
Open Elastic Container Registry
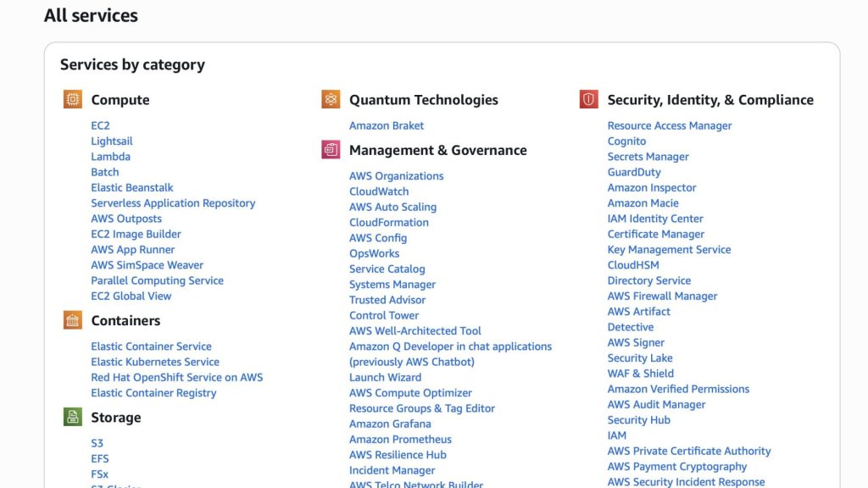(x=153, y=393)
